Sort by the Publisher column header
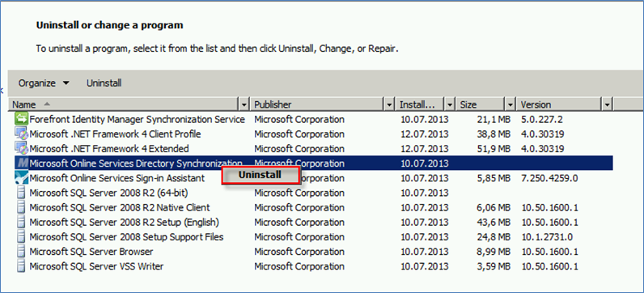The image size is (644, 293). [x=317, y=104]
